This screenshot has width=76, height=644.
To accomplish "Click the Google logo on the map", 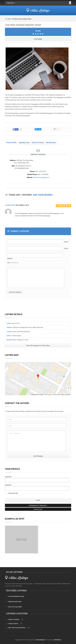I will 9,394.
